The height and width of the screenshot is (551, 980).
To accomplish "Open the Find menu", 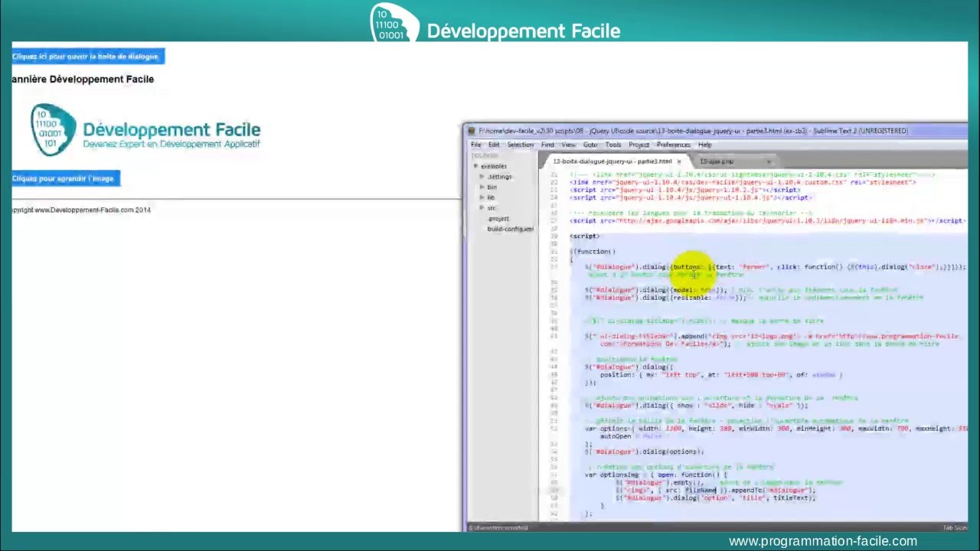I will (x=547, y=145).
